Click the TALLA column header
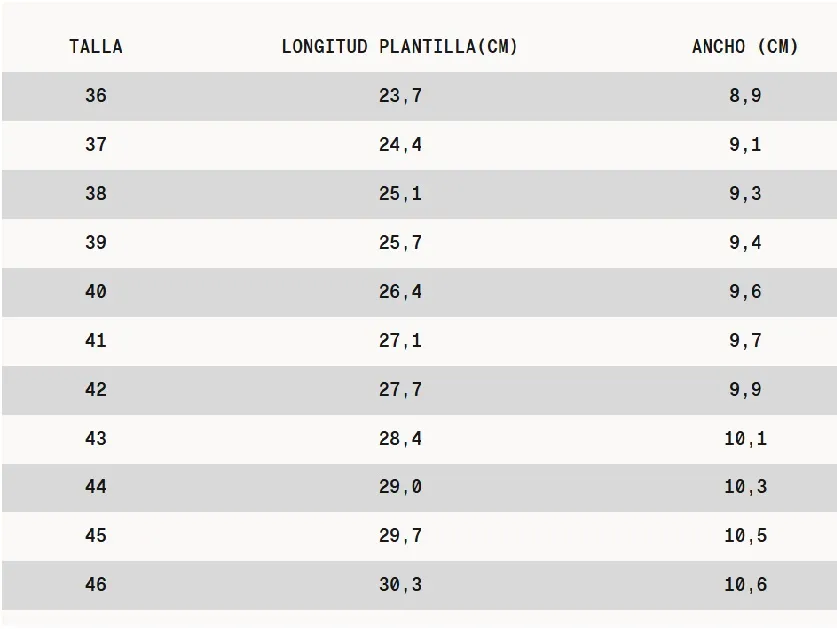This screenshot has width=837, height=629. click(96, 46)
